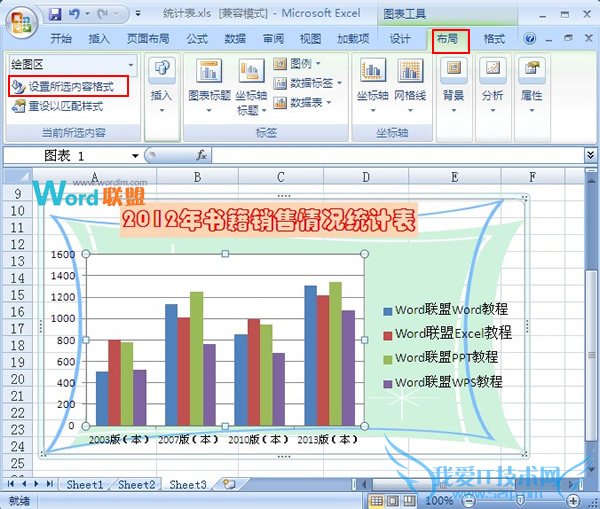The height and width of the screenshot is (509, 600).
Task: Click legend entry Word联盟WPS教程
Action: [x=443, y=382]
